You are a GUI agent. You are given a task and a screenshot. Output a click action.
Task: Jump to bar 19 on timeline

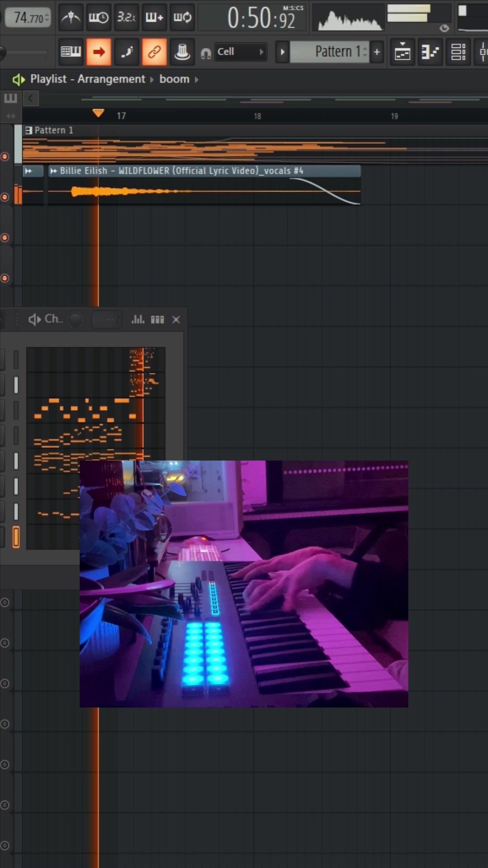(394, 116)
